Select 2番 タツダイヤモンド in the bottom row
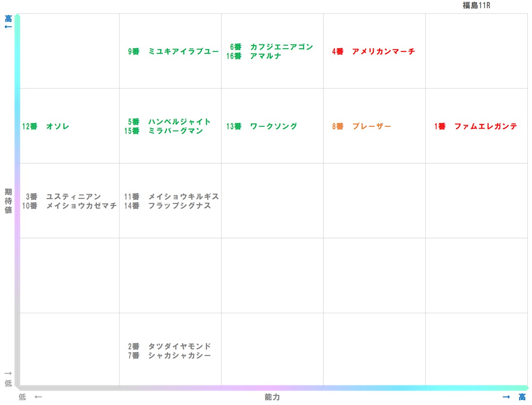The height and width of the screenshot is (405, 532). 168,346
